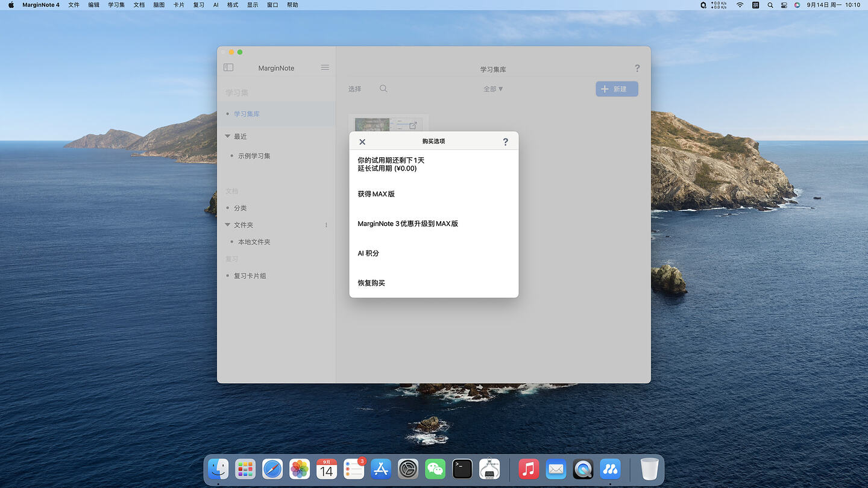Open the 窗口 menu
The width and height of the screenshot is (868, 488).
272,5
